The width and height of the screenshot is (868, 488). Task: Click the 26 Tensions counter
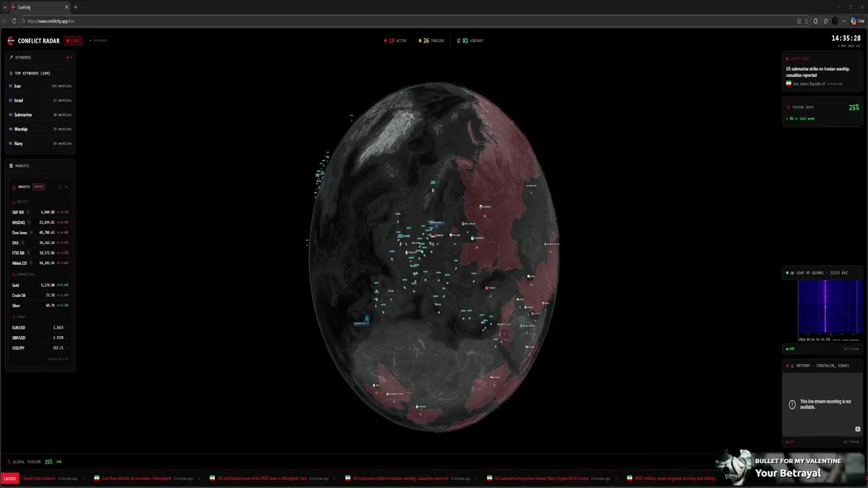(x=431, y=41)
